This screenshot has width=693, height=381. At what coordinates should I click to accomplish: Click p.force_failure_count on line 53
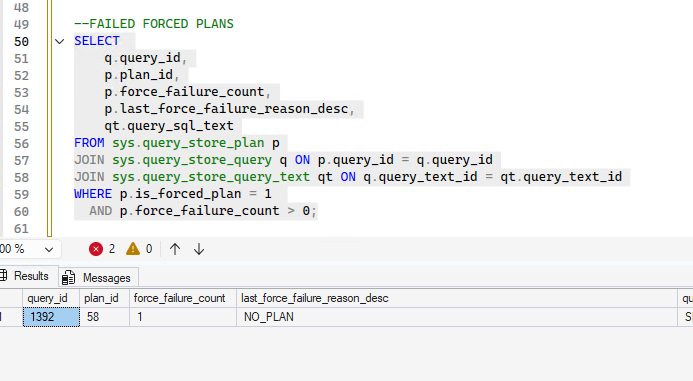(184, 92)
